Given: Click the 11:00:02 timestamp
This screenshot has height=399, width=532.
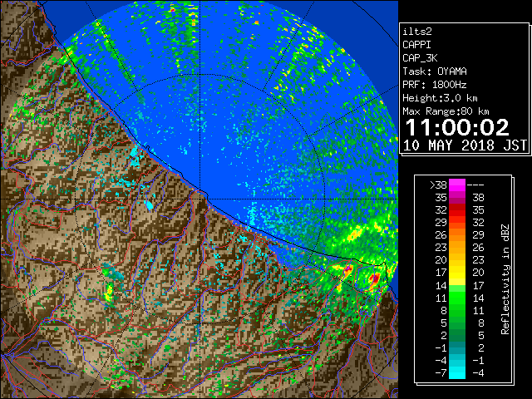Looking at the screenshot, I should tap(457, 127).
